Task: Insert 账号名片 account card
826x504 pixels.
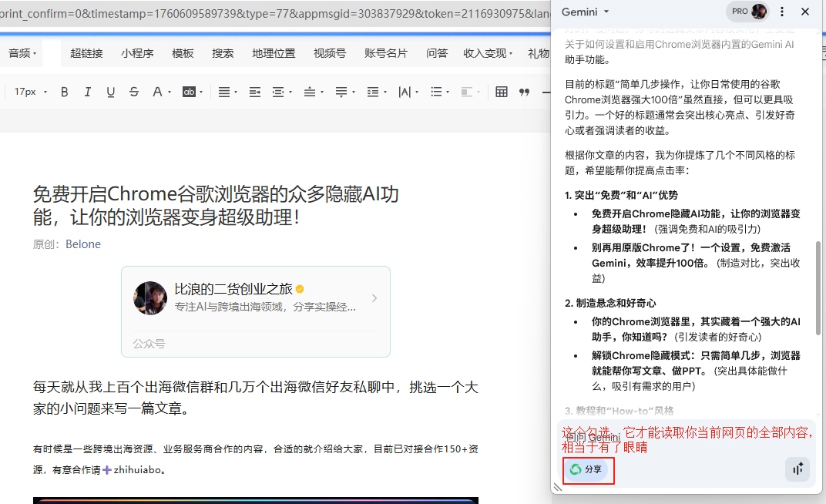Action: tap(385, 53)
